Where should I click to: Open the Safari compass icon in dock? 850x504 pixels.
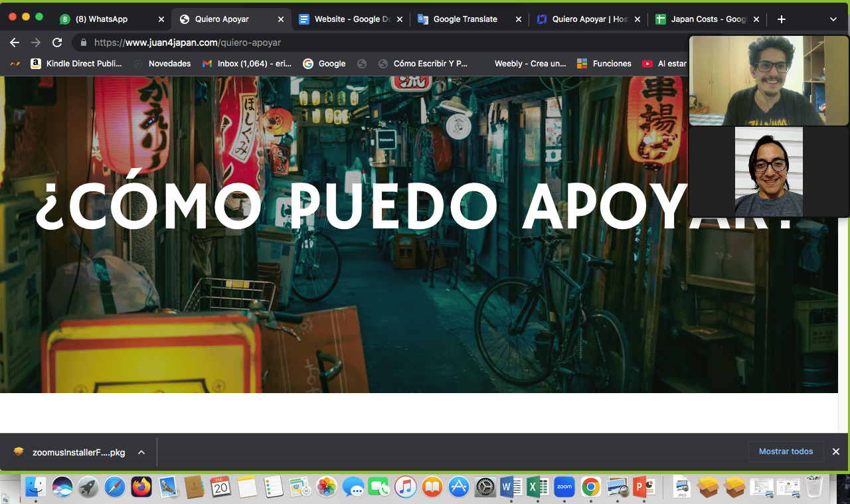tap(114, 487)
